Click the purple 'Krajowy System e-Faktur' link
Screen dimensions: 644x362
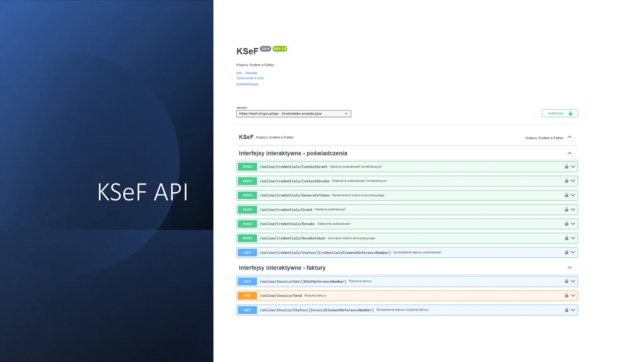coord(544,138)
